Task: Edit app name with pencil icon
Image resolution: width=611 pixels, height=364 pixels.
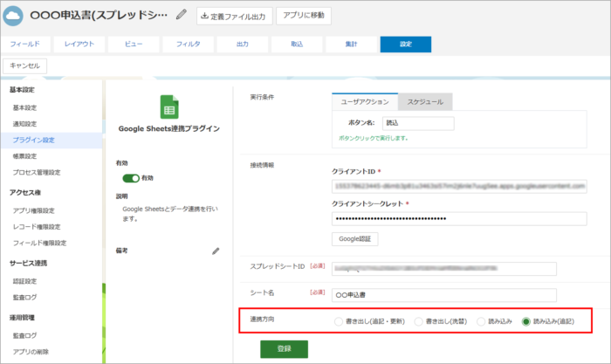Action: pos(182,15)
